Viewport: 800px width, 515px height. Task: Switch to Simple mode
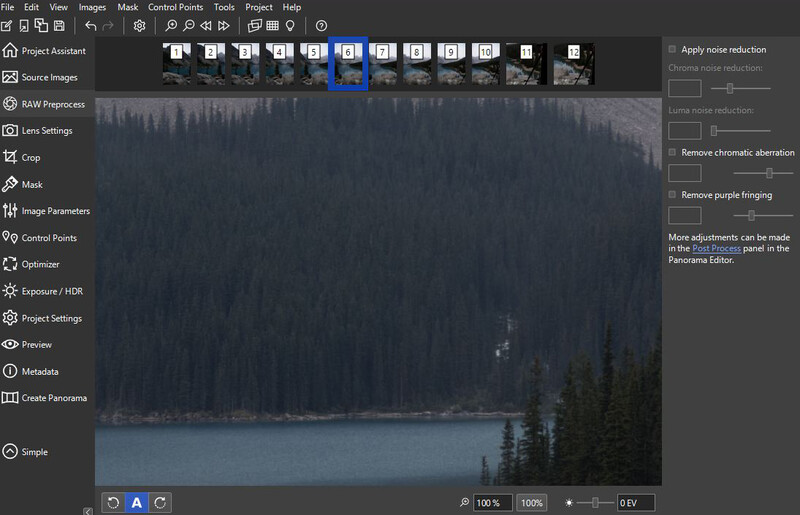tap(26, 452)
